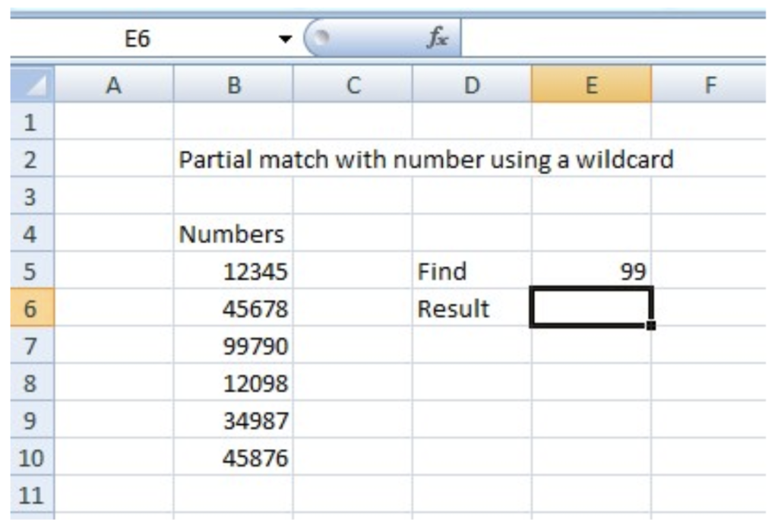Select the cell containing 45876
Image resolution: width=778 pixels, height=532 pixels.
coord(233,458)
